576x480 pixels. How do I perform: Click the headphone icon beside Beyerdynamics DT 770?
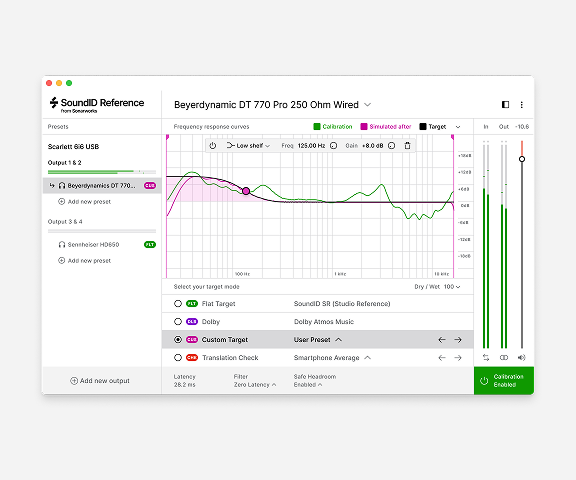(x=62, y=186)
